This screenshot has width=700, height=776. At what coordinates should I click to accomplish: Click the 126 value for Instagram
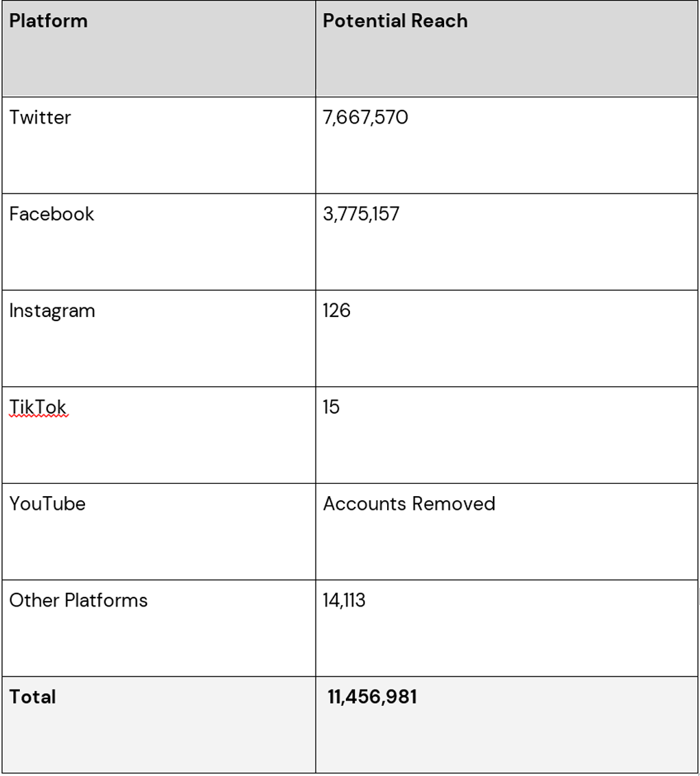(336, 311)
